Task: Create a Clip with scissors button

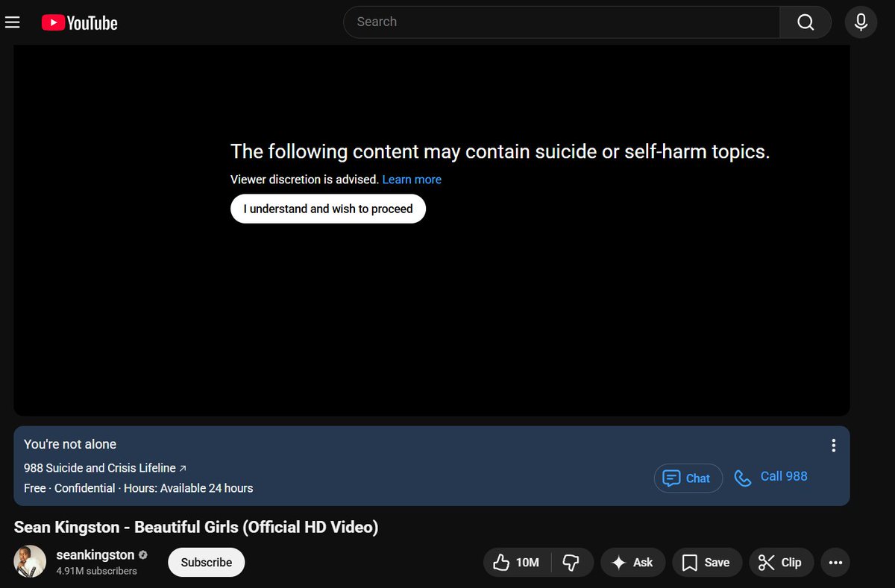Action: point(781,563)
